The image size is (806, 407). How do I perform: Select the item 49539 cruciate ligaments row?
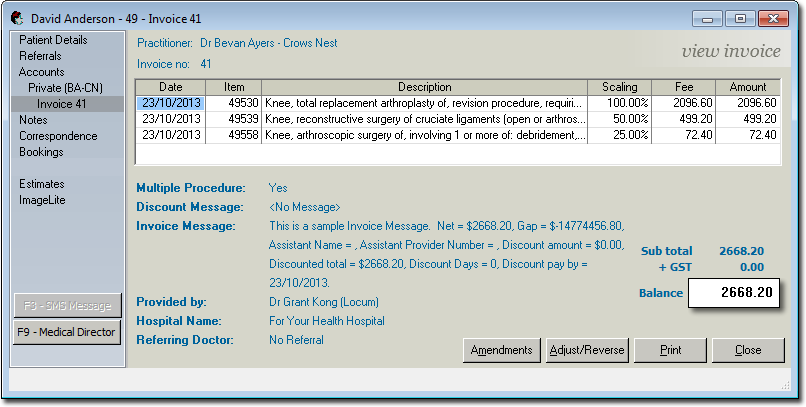[x=424, y=118]
